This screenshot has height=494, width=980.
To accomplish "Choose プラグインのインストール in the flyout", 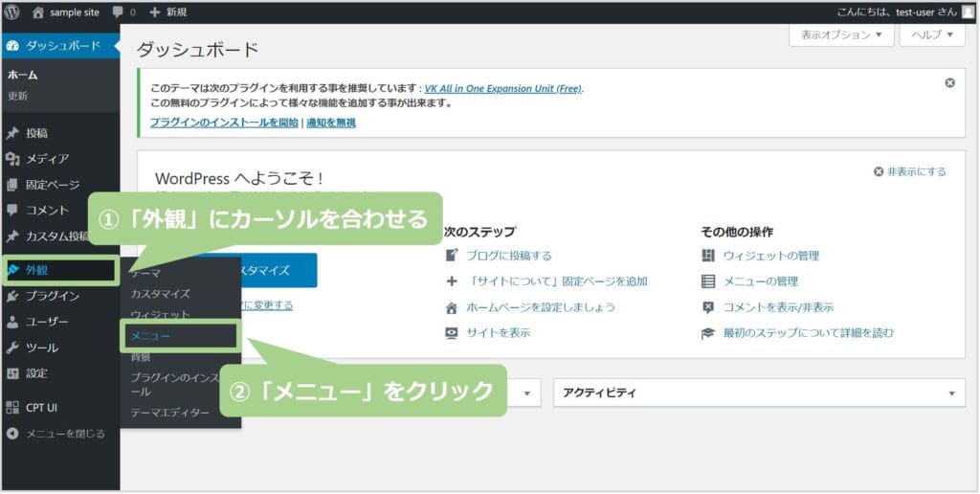I will click(x=177, y=384).
